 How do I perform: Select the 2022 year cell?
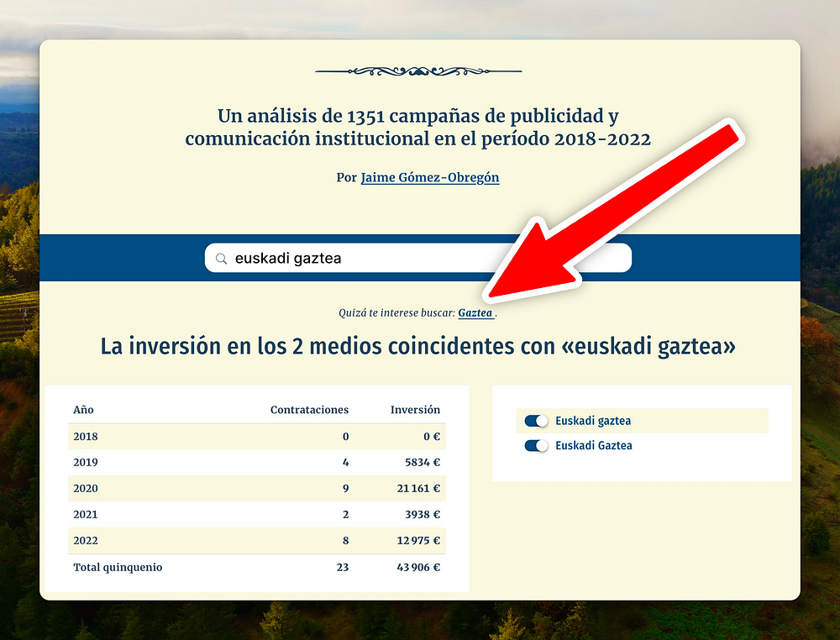pos(86,540)
